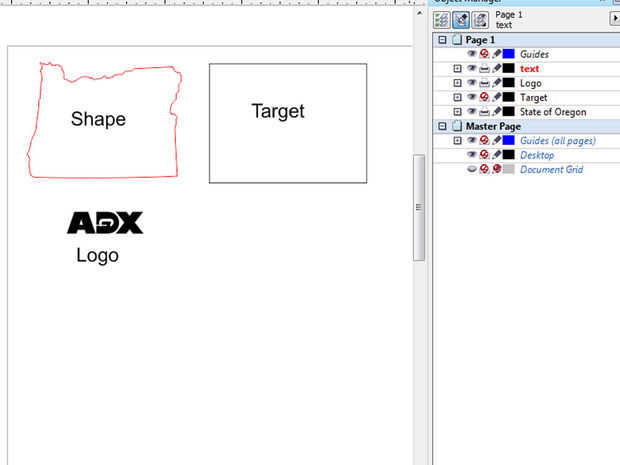Enable printing for Guides layer
This screenshot has width=620, height=465.
click(x=484, y=54)
